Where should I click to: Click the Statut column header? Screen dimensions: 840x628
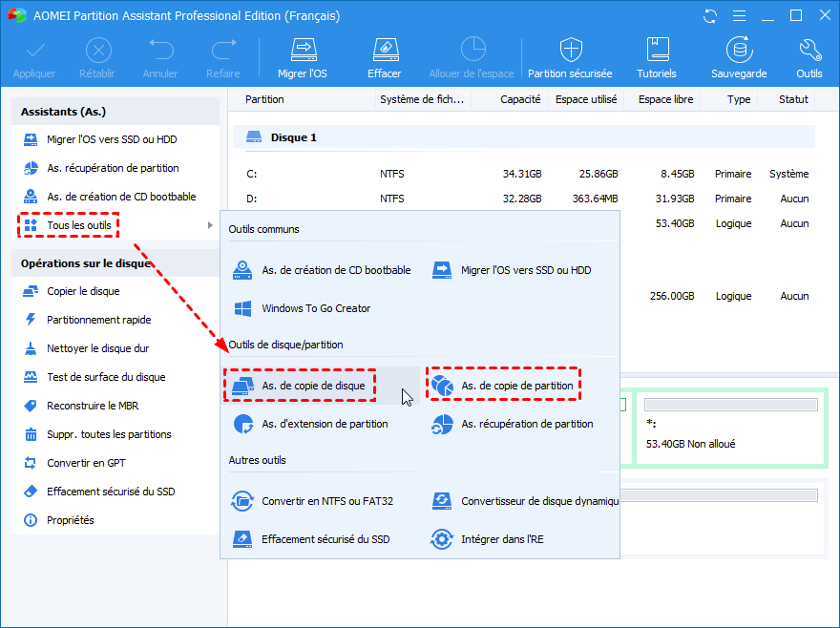click(x=793, y=99)
